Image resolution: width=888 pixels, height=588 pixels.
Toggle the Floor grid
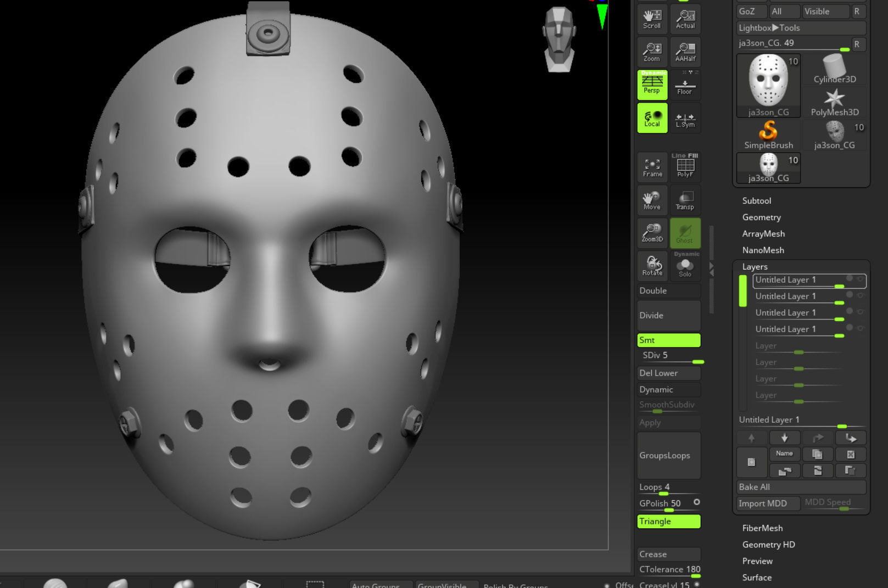[685, 85]
